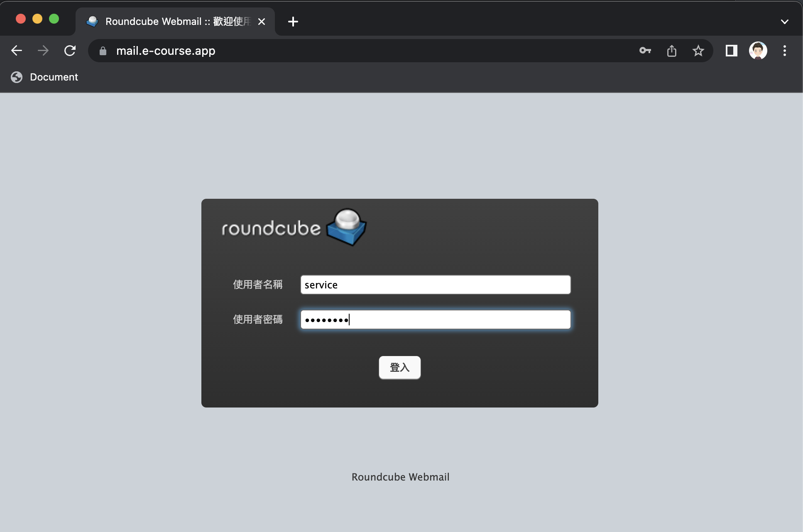Click the green fullscreen window button

54,19
